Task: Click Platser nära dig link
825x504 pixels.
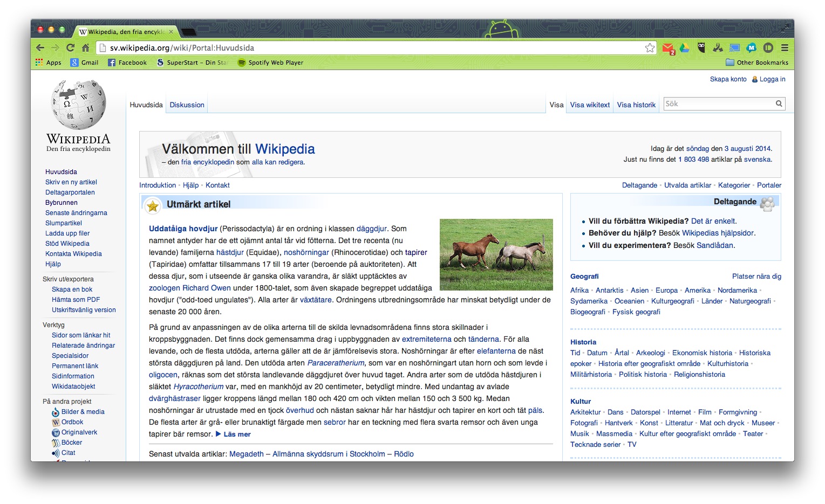Action: click(x=756, y=277)
